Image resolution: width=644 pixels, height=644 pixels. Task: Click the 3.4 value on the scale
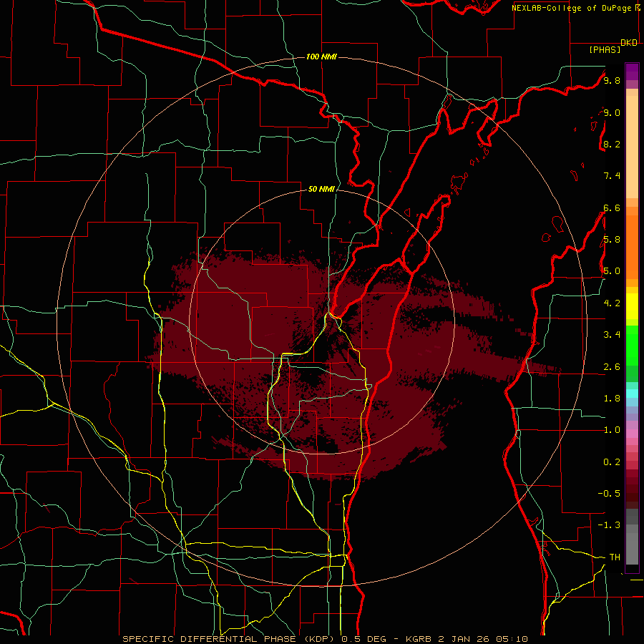click(x=612, y=334)
